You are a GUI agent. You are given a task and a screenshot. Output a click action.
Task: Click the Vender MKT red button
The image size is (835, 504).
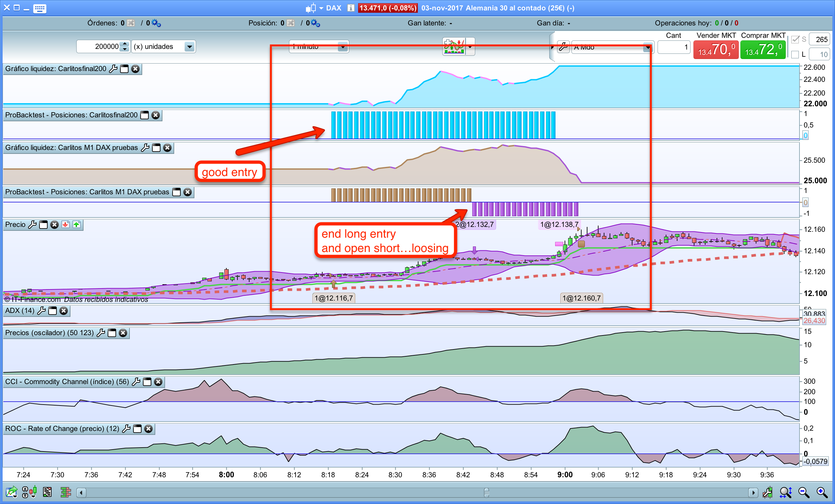coord(716,50)
